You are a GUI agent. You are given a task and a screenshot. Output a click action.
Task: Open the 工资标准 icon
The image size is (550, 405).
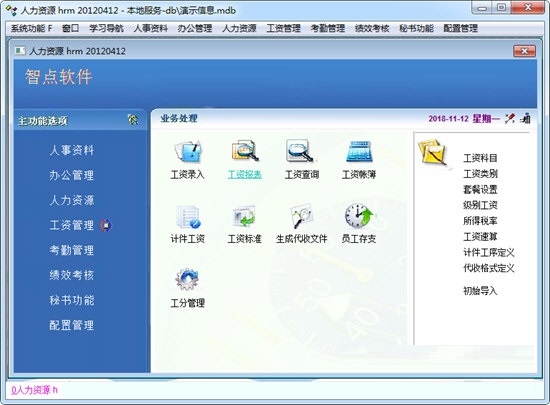[244, 216]
